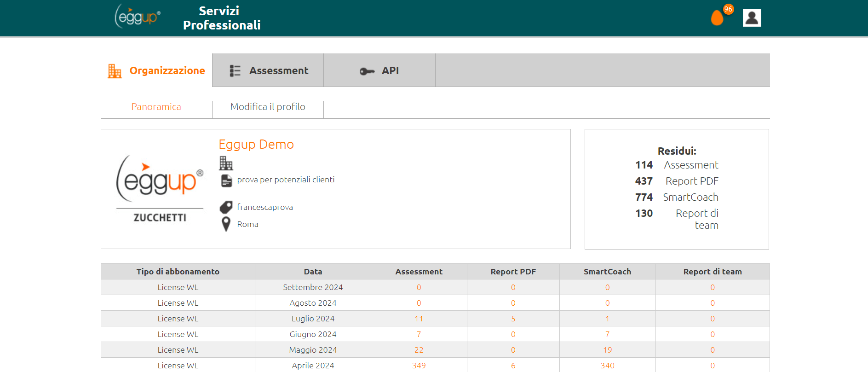The height and width of the screenshot is (372, 868).
Task: Click the Eggup Demo organization name
Action: click(256, 145)
